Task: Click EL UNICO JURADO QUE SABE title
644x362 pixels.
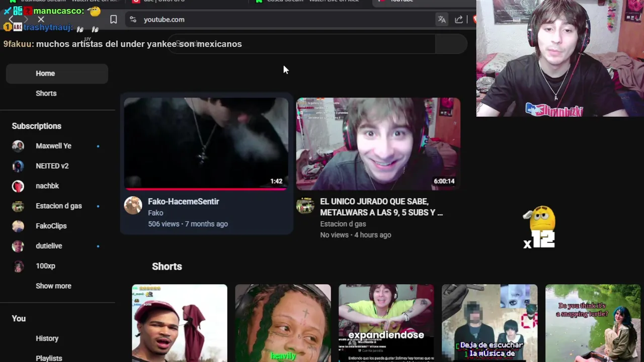Action: pyautogui.click(x=381, y=207)
